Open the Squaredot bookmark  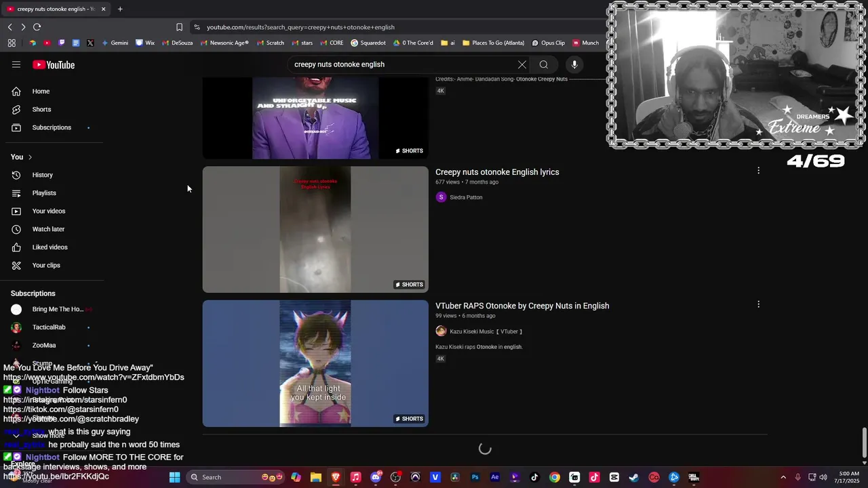click(x=368, y=43)
